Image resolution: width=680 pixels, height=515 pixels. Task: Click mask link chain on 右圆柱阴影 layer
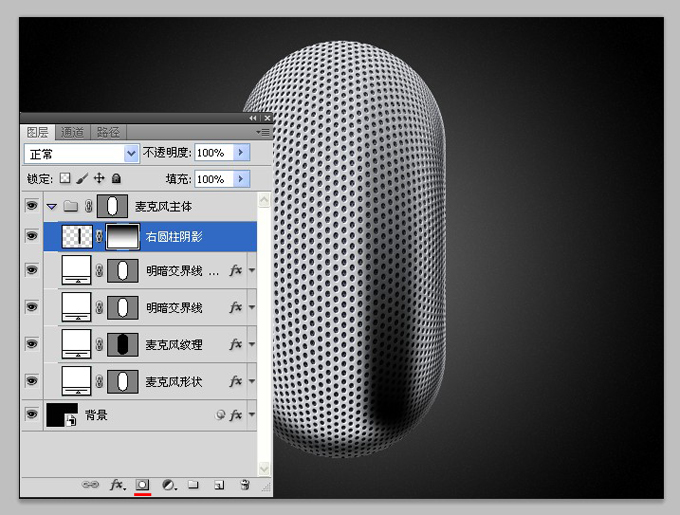tap(99, 236)
